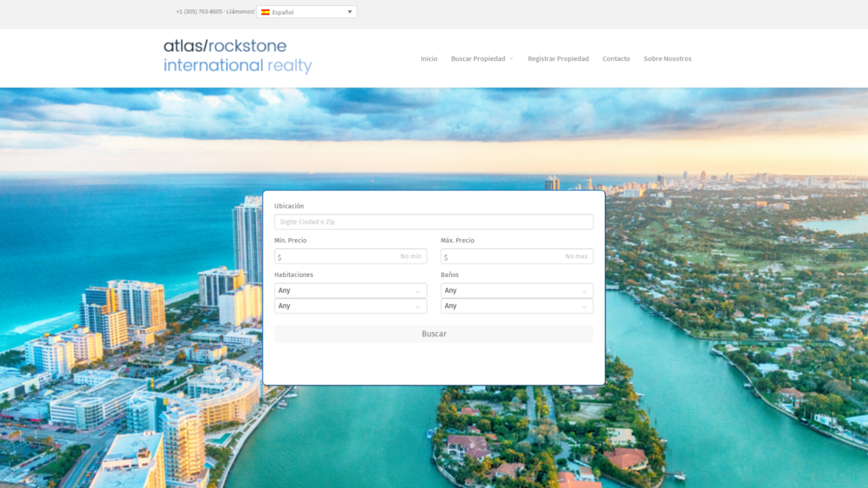Viewport: 868px width, 488px height.
Task: Navigate to Sobre Nosotros
Action: (667, 58)
